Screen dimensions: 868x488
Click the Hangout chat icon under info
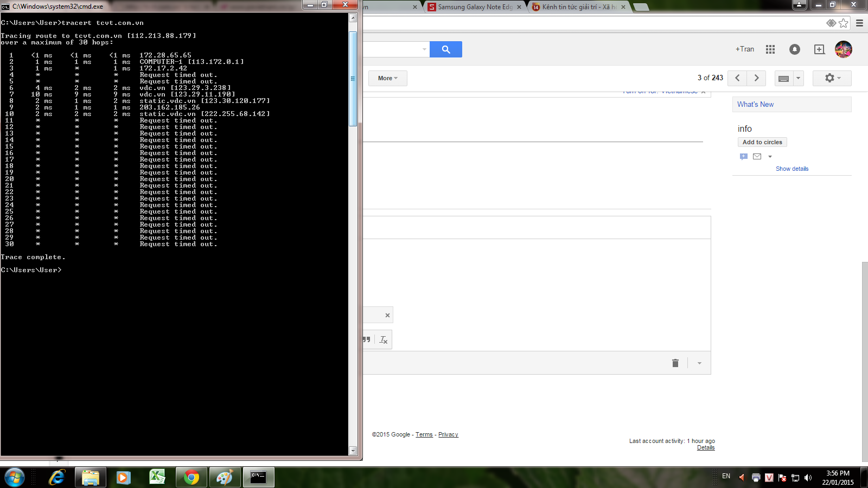click(x=743, y=157)
